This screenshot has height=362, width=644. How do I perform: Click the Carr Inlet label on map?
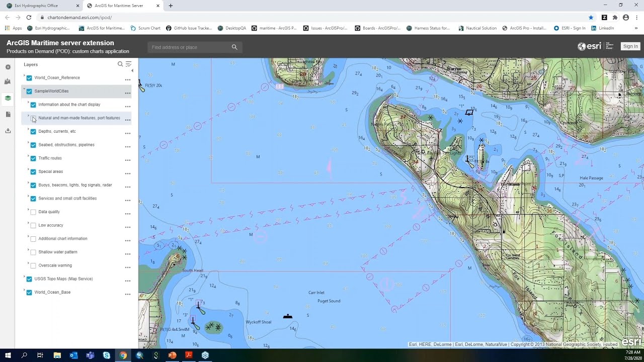click(x=316, y=293)
